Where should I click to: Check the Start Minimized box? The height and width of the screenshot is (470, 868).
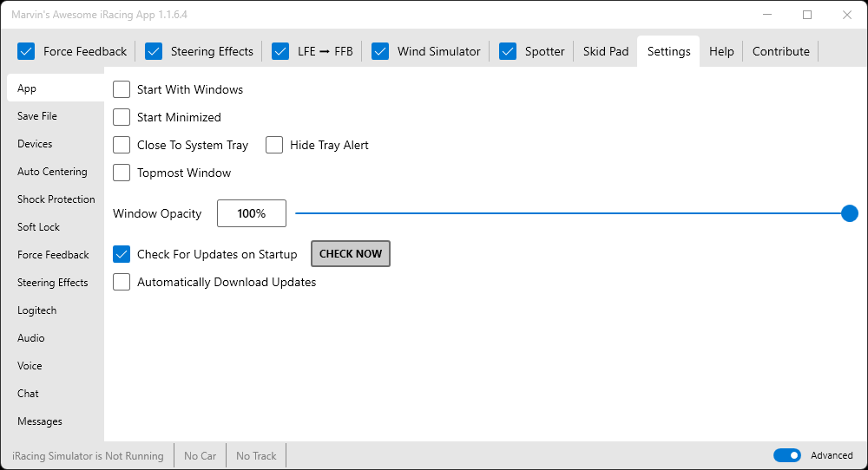122,117
